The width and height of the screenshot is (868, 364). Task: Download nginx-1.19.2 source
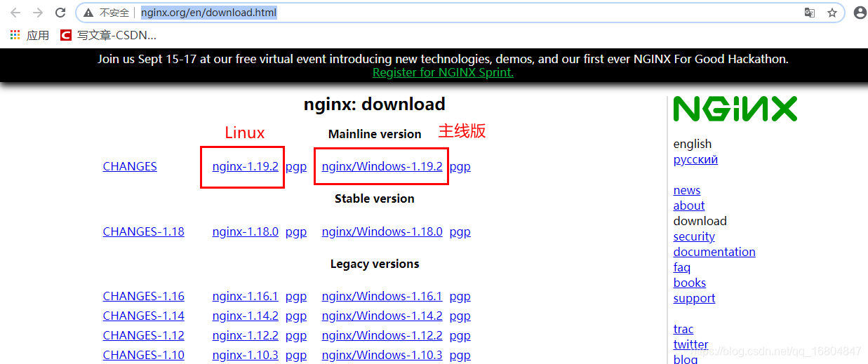[246, 166]
